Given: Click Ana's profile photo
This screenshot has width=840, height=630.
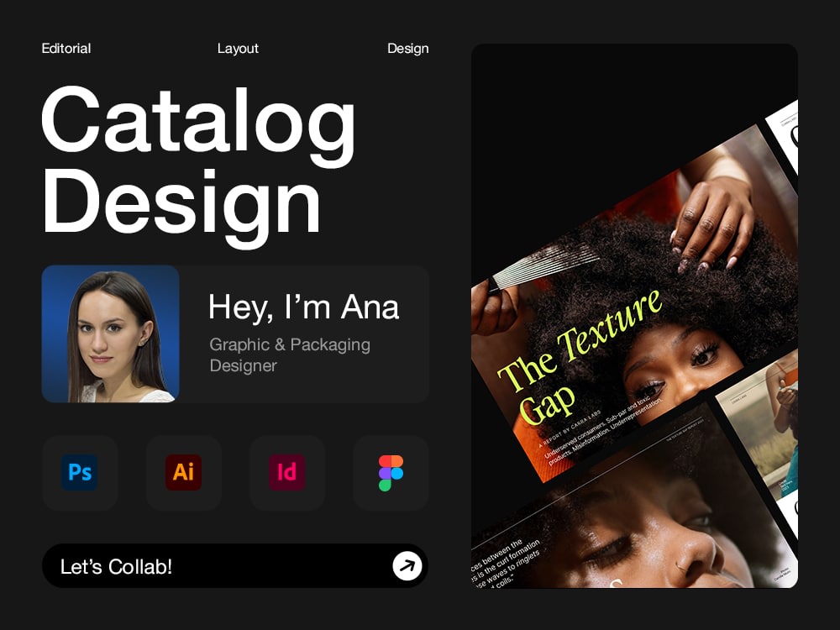Looking at the screenshot, I should (x=110, y=333).
